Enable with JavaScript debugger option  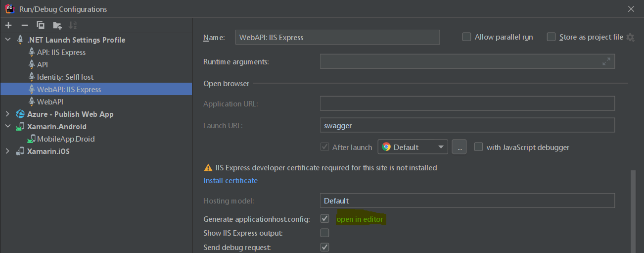(478, 147)
